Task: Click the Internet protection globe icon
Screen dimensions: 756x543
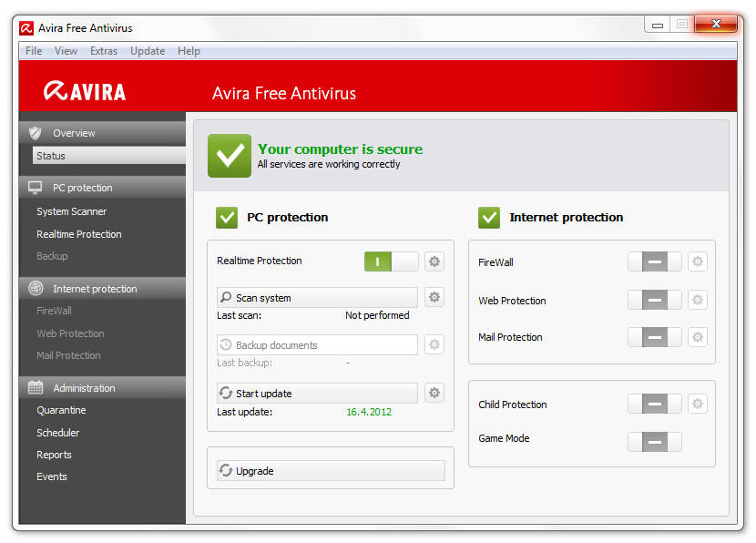Action: pos(36,289)
